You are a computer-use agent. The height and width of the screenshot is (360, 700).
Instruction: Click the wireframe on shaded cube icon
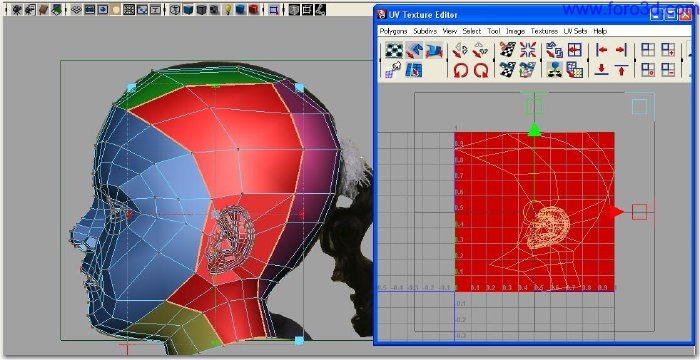pos(214,9)
